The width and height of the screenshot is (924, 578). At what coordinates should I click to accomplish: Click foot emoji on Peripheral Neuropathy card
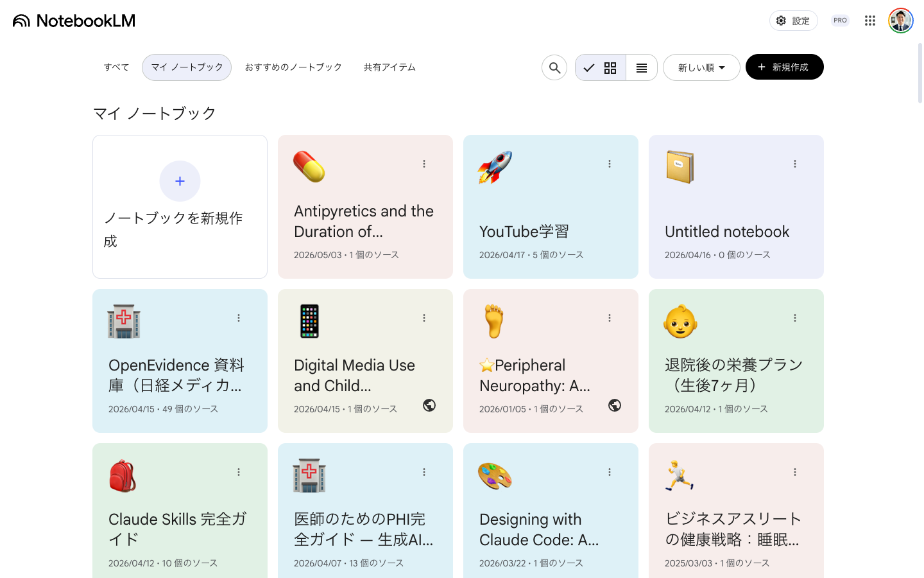(494, 321)
